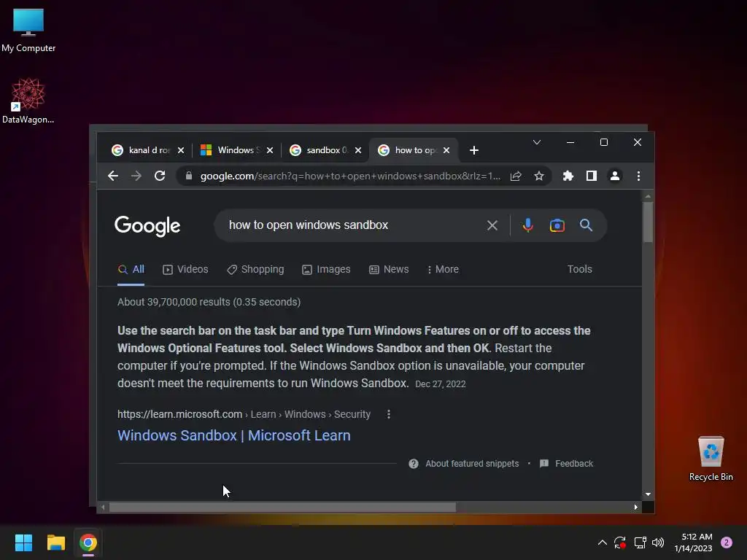Open the About featured snippets help icon
The width and height of the screenshot is (747, 560).
[414, 464]
